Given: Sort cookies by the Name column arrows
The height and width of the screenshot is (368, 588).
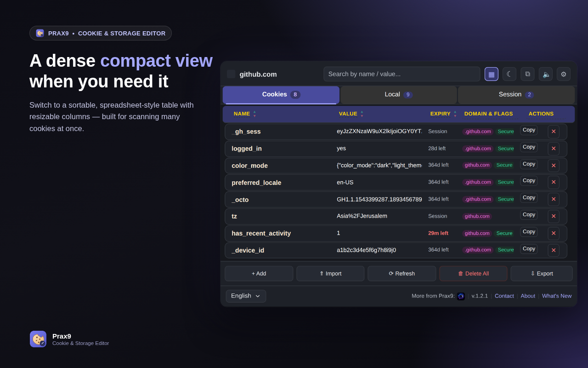Looking at the screenshot, I should coord(254,114).
